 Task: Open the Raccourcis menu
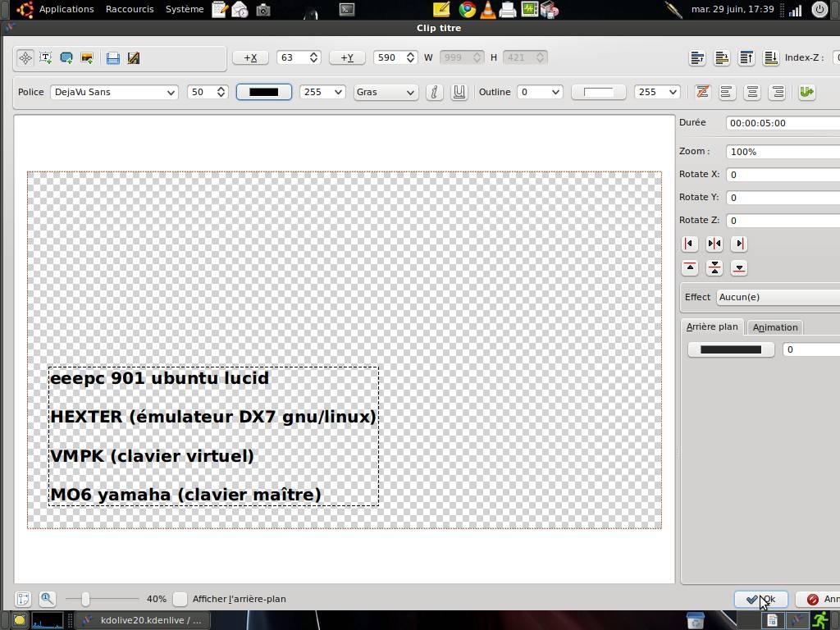130,9
